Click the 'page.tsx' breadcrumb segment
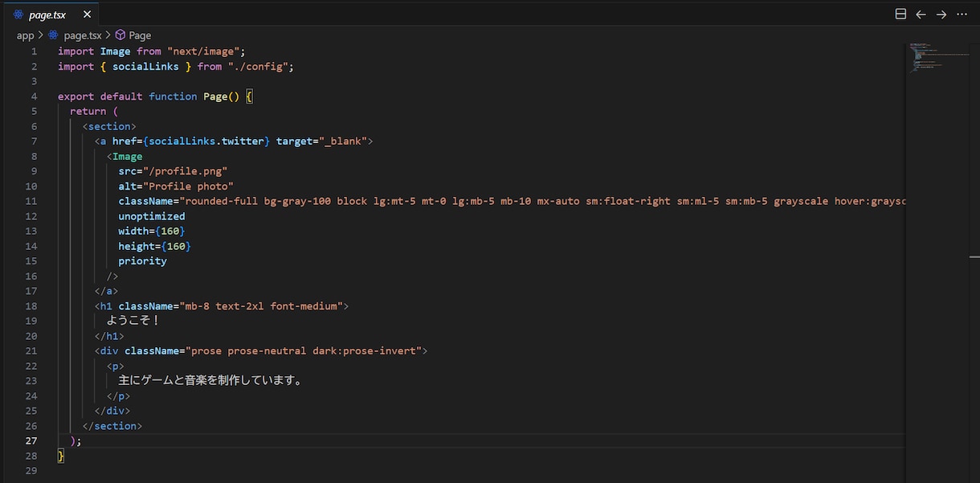This screenshot has width=980, height=483. click(83, 35)
